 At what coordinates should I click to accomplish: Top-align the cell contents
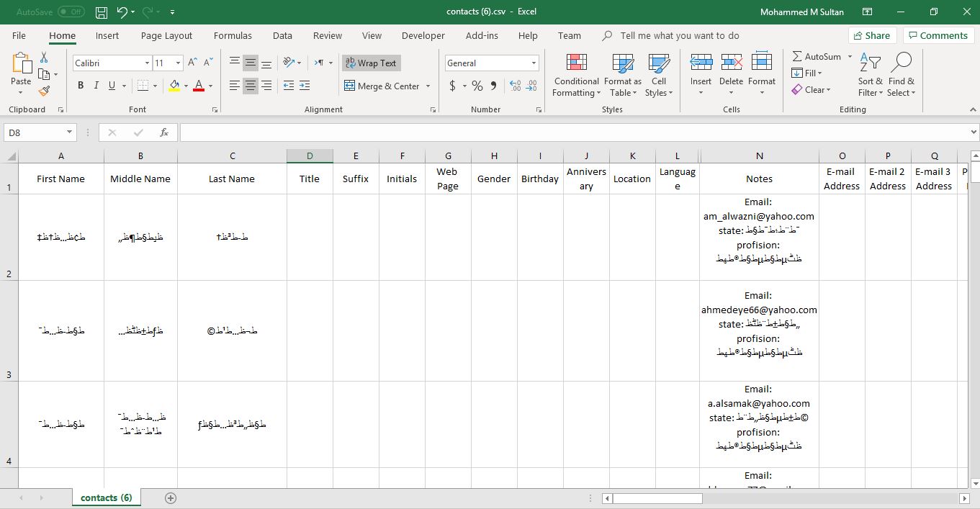click(235, 63)
